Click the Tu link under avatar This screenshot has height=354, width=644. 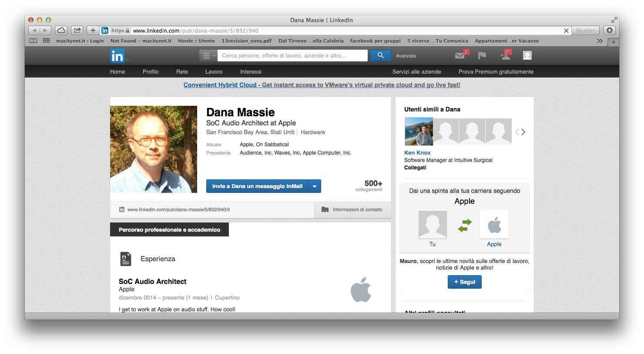(433, 244)
